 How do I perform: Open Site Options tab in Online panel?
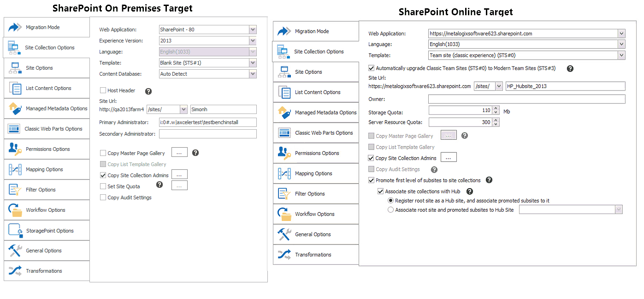[316, 72]
